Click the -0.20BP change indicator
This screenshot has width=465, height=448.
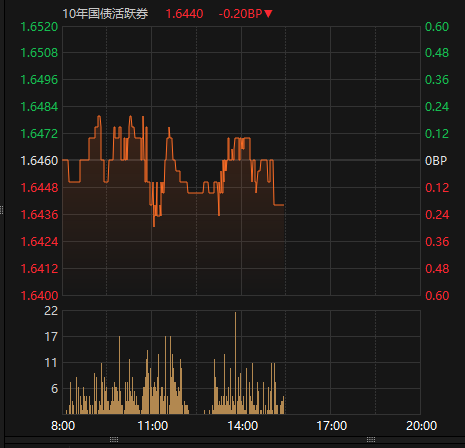click(240, 14)
